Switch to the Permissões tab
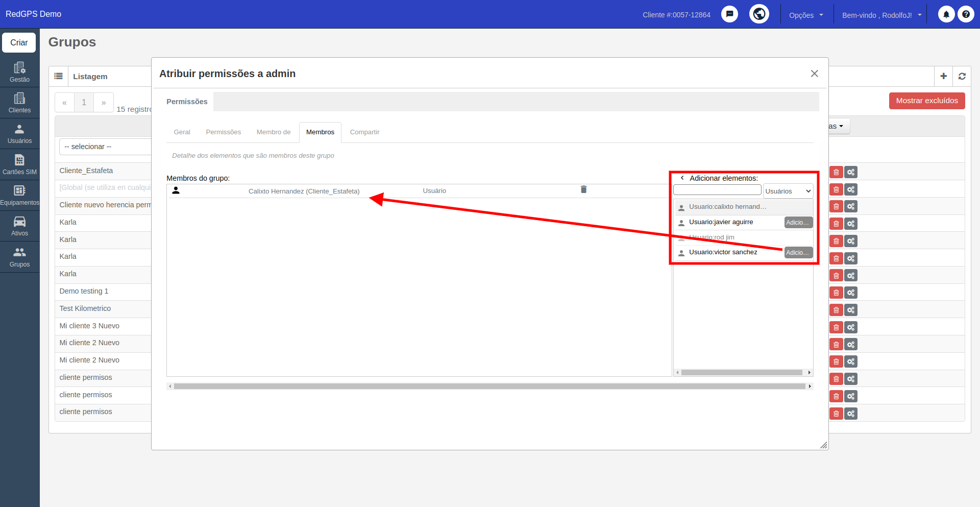Viewport: 980px width, 507px height. tap(223, 132)
